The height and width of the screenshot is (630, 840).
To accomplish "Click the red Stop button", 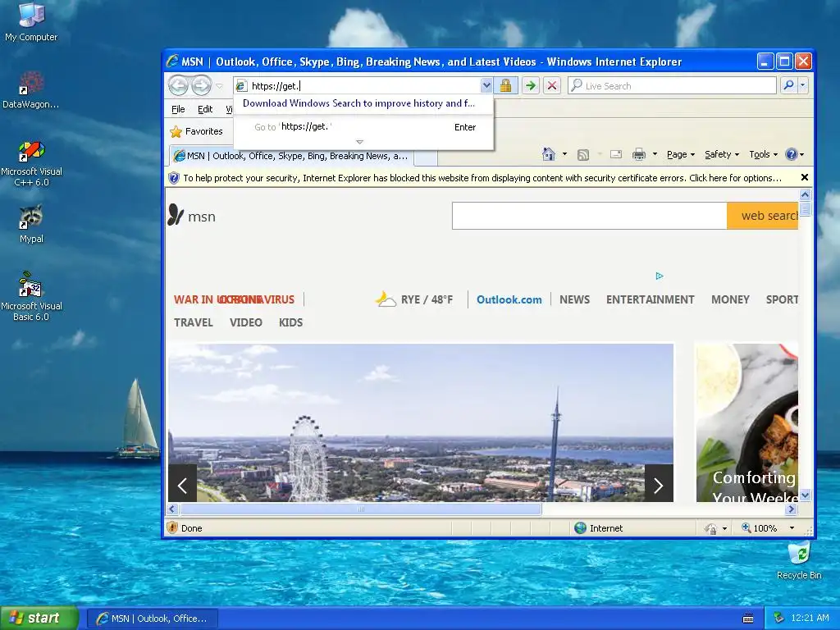I will pos(552,85).
